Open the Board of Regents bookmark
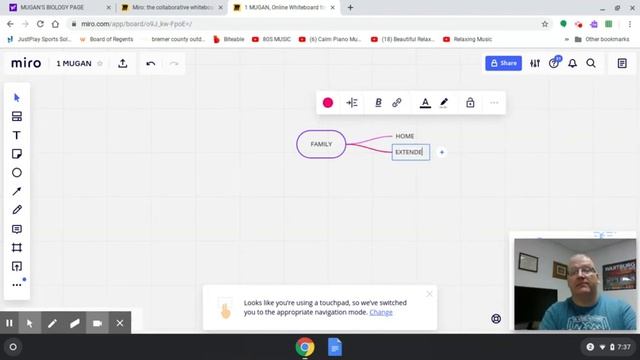The width and height of the screenshot is (640, 360). click(x=106, y=39)
